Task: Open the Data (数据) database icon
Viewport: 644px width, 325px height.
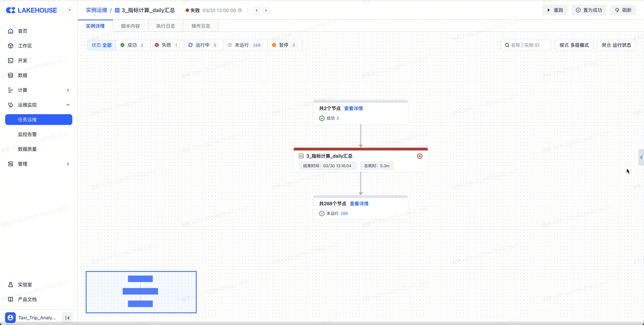Action: (11, 75)
